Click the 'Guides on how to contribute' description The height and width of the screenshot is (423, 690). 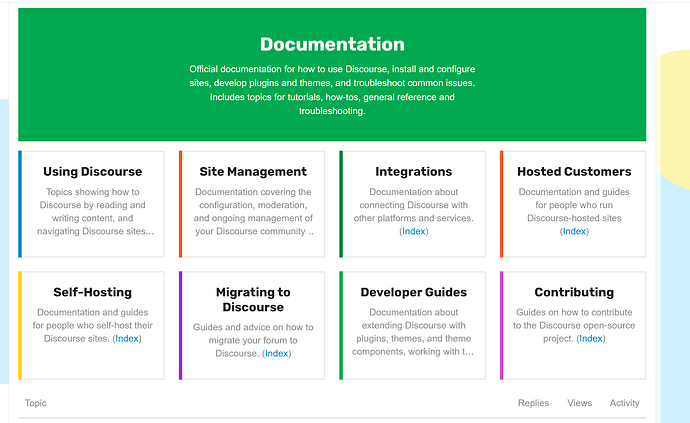pos(574,325)
